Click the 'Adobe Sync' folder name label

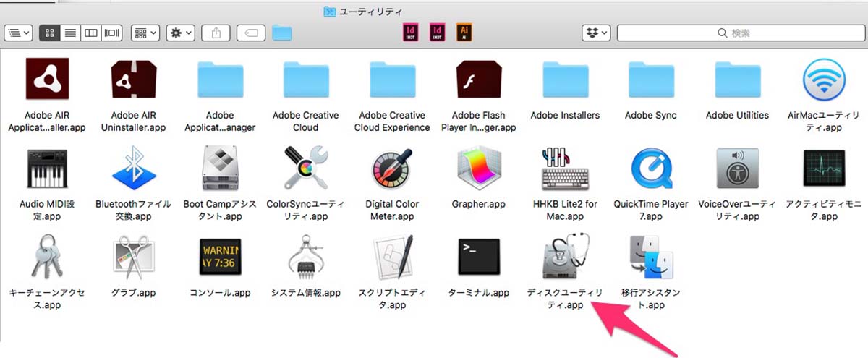[x=651, y=115]
